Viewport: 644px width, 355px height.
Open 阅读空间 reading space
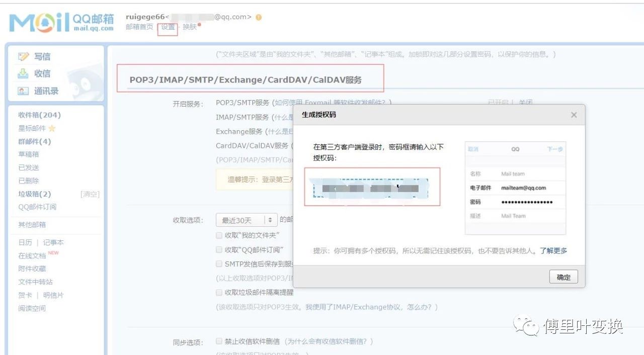point(32,308)
